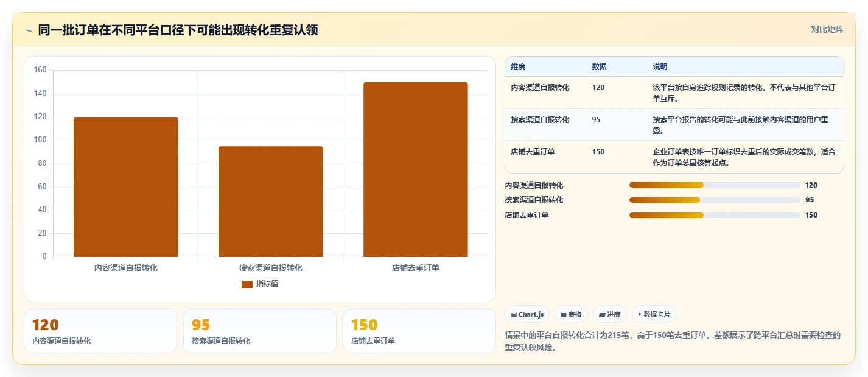Click the 店铺去重订单 table row label

pos(533,152)
